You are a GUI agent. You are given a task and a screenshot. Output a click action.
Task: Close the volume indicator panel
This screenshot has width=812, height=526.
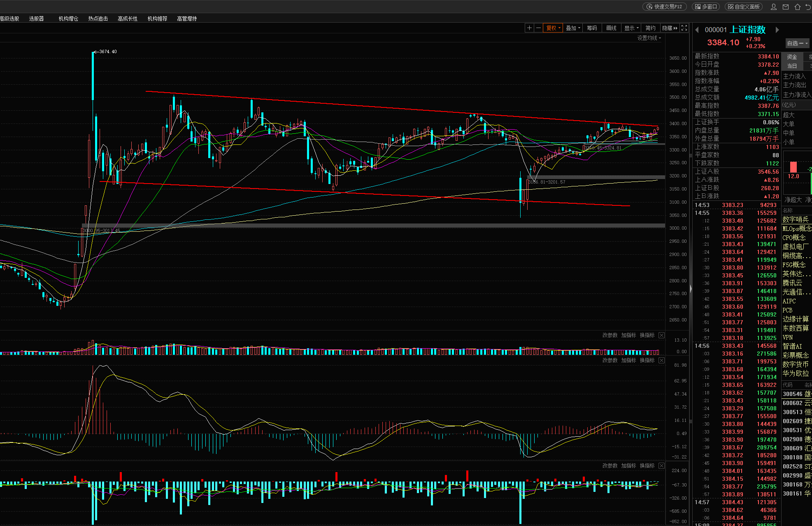tap(661, 335)
